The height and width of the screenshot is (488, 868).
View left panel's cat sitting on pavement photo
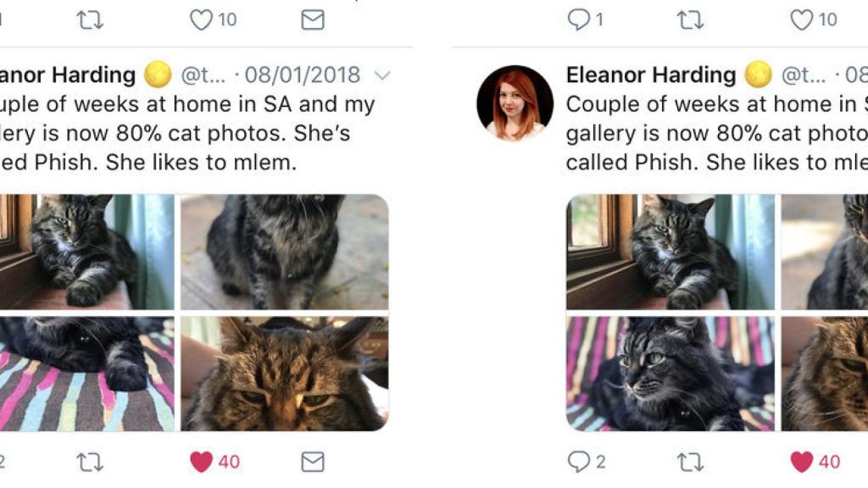point(285,252)
